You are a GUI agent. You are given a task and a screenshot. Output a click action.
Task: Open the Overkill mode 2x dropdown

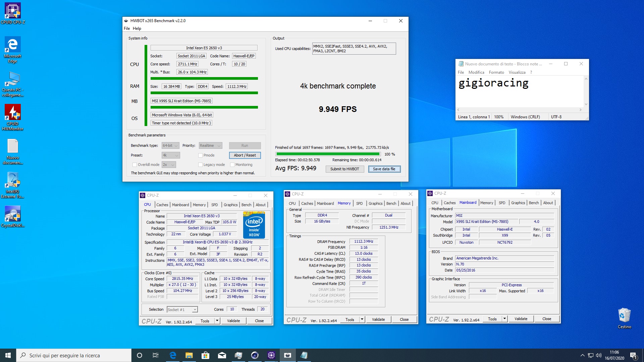(169, 165)
